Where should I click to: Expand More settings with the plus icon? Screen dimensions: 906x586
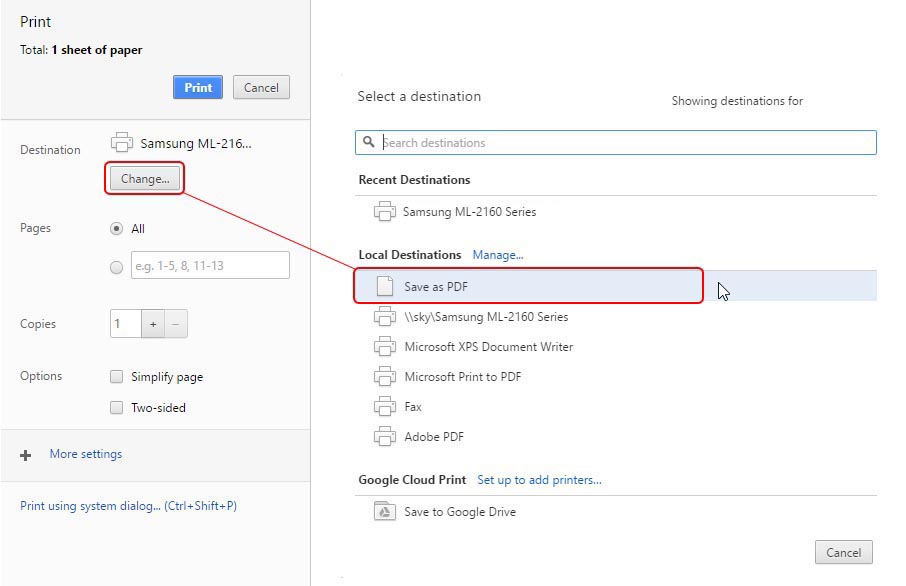pos(26,455)
